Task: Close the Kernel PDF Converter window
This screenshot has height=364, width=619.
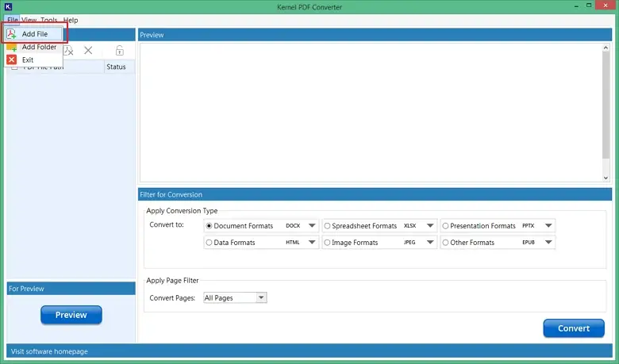Action: (x=606, y=6)
